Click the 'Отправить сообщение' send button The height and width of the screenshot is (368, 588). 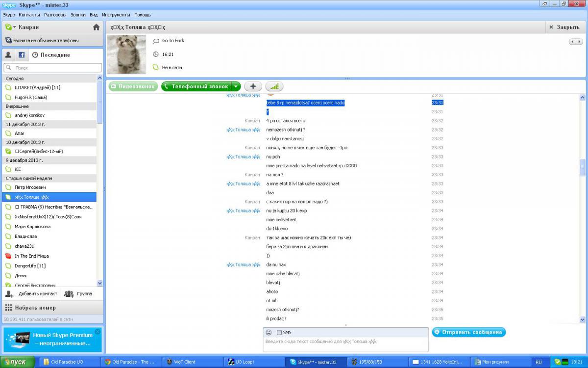(x=468, y=332)
